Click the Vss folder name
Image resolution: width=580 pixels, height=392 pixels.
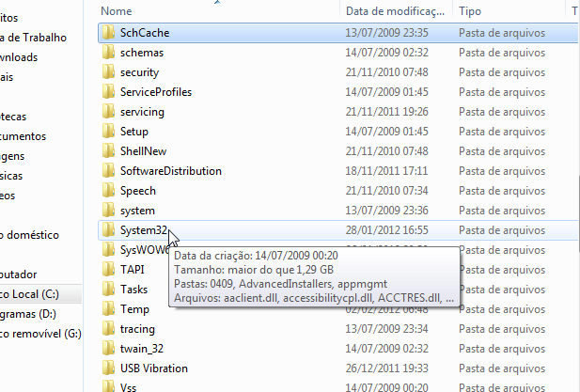click(130, 387)
